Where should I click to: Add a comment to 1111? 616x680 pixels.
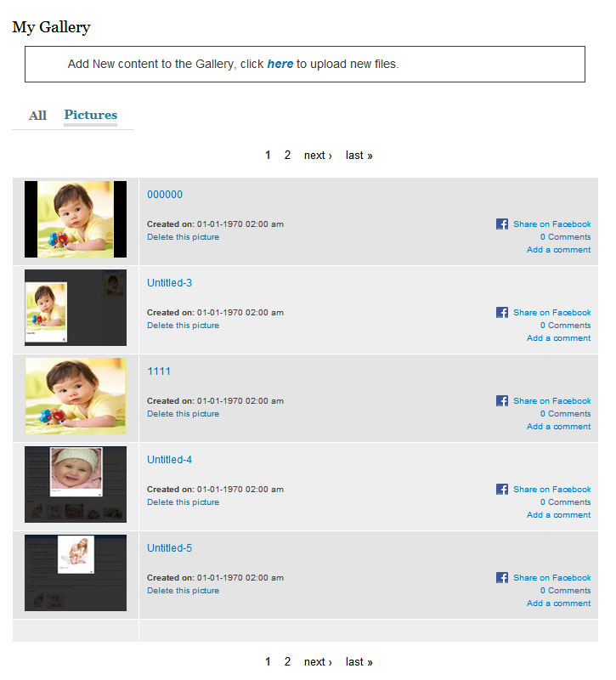point(559,427)
